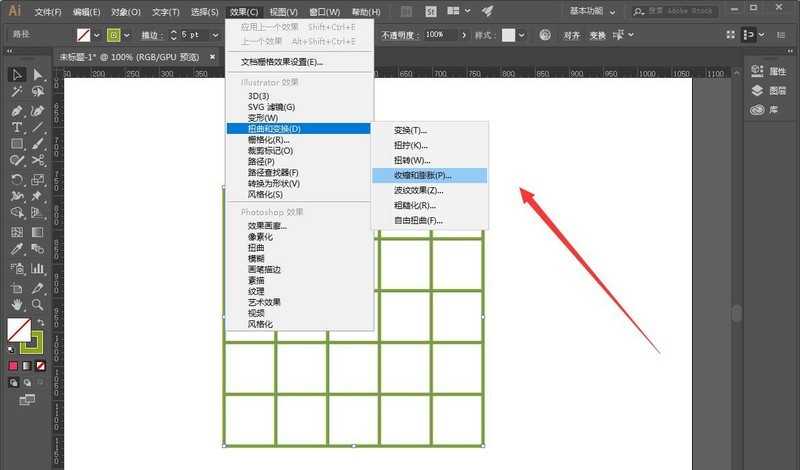
Task: Pick the Paintbrush tool
Action: click(37, 144)
